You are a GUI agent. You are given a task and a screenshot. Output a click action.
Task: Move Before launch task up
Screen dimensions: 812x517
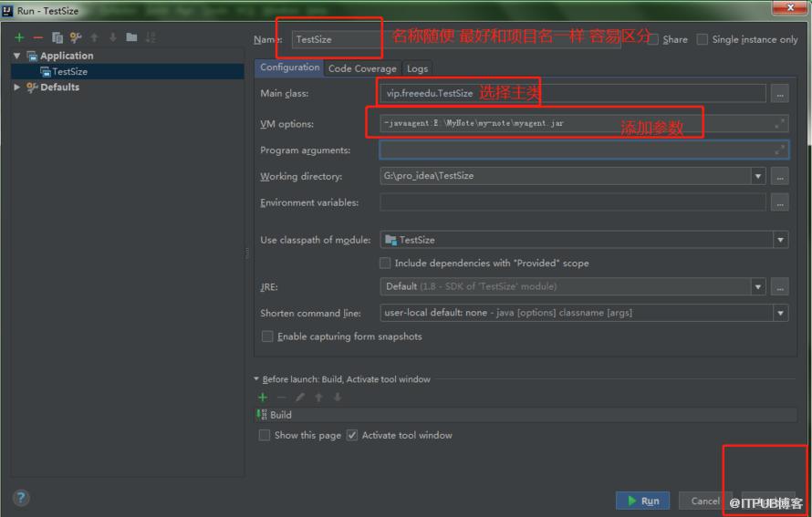pos(319,397)
